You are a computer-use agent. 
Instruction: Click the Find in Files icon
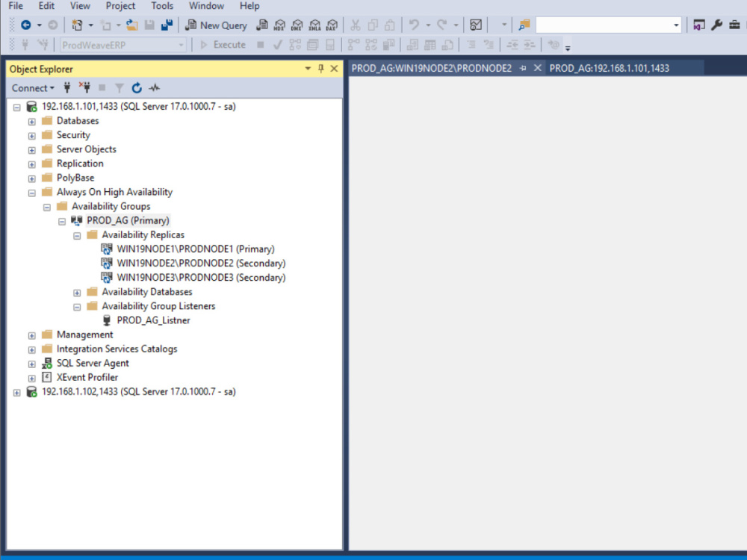pyautogui.click(x=524, y=25)
